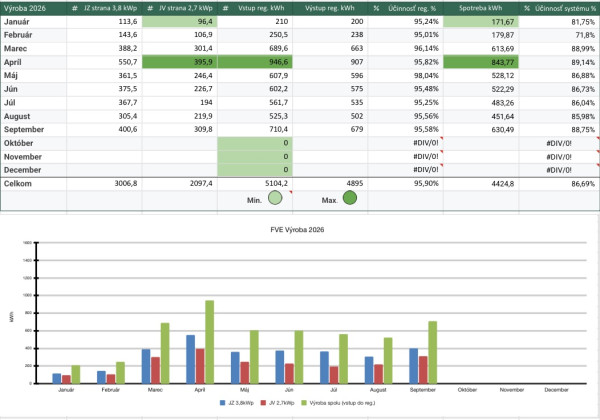
Task: Select the light green cell with 96,4
Action: click(179, 22)
